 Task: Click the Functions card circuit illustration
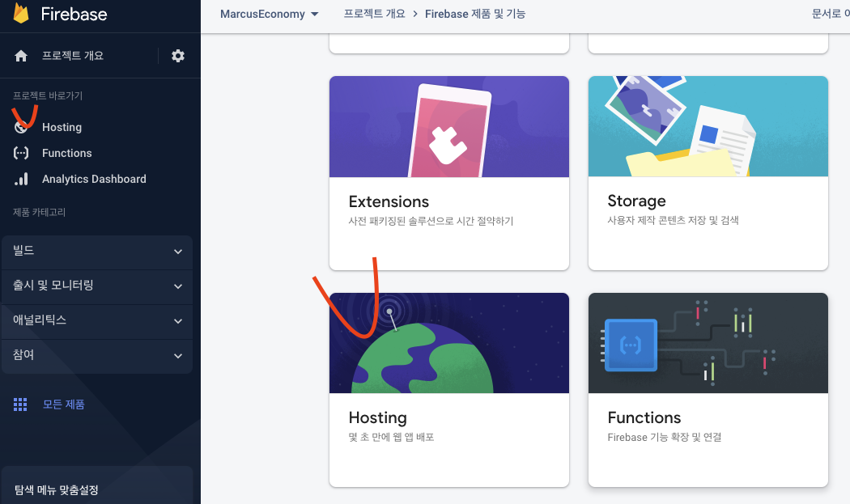[x=708, y=343]
